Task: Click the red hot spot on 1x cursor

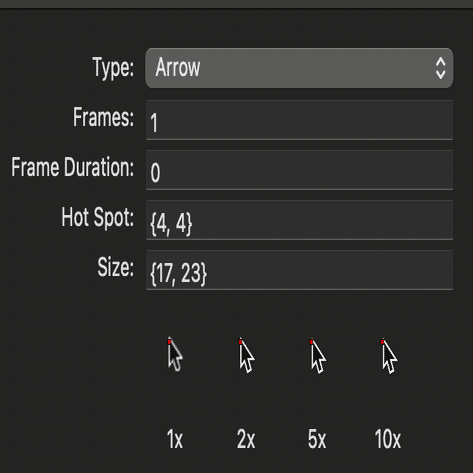Action: point(169,342)
